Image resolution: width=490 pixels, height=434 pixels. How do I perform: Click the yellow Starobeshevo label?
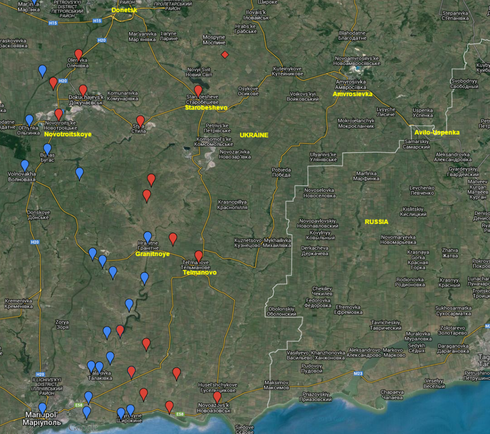[206, 108]
